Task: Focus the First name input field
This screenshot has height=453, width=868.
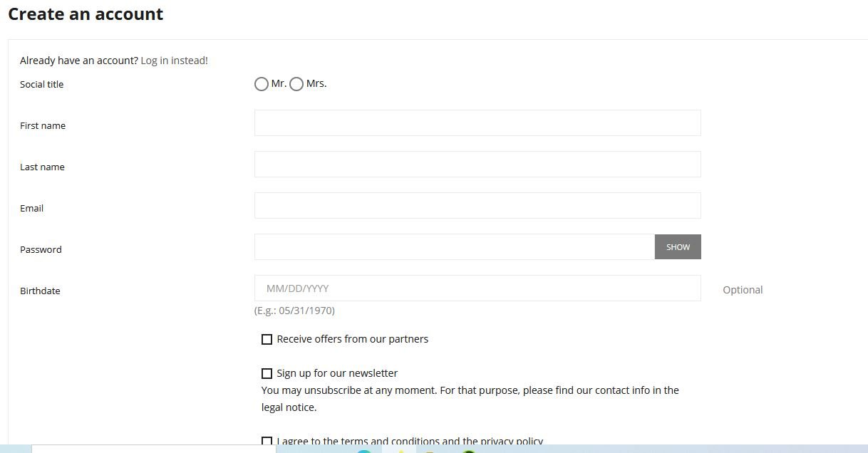Action: pos(477,123)
